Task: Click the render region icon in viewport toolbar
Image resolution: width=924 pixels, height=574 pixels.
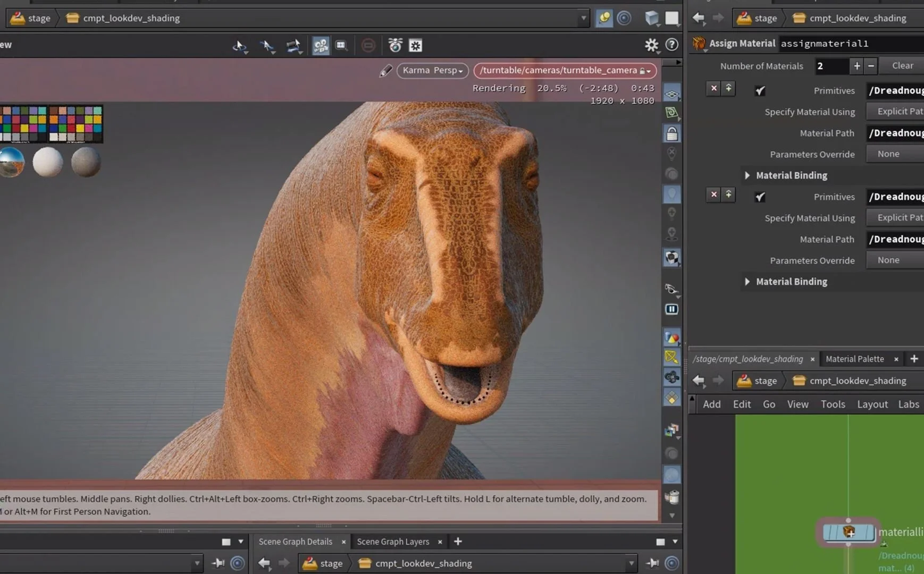Action: pos(341,46)
